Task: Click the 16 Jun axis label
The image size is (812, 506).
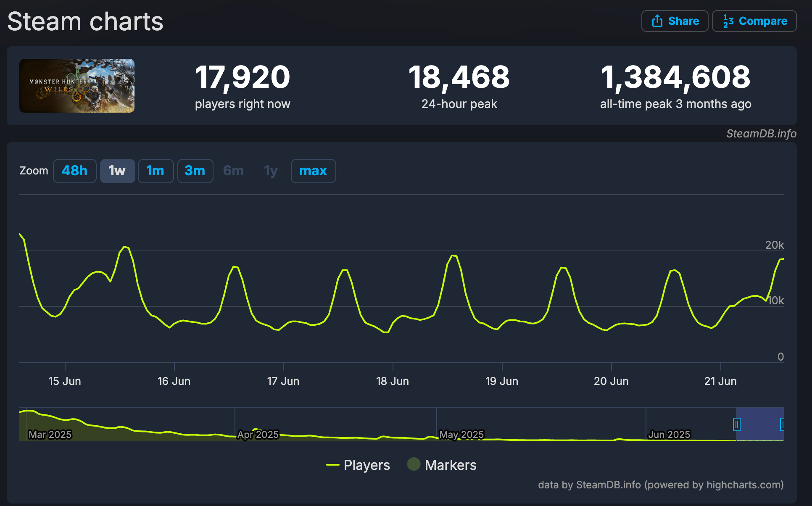Action: point(174,381)
